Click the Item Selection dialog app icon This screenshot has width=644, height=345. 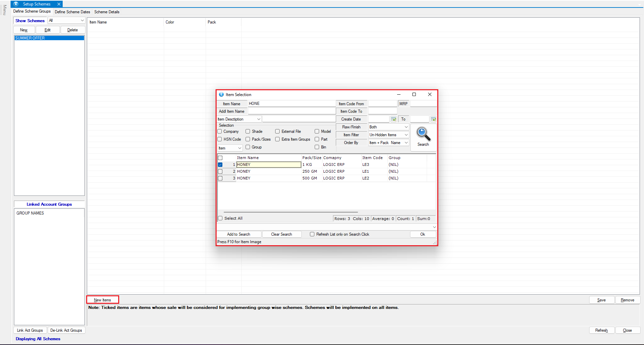221,95
